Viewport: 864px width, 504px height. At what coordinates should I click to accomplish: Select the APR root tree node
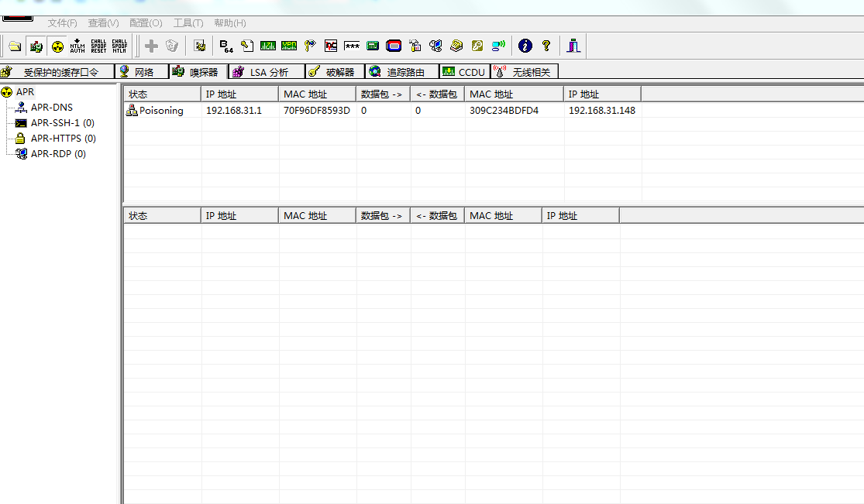pyautogui.click(x=25, y=92)
